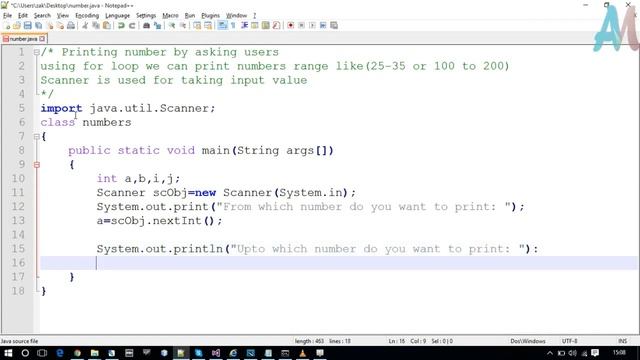Click the Start Recording macro icon
Screen dimensions: 640x360
click(290, 25)
